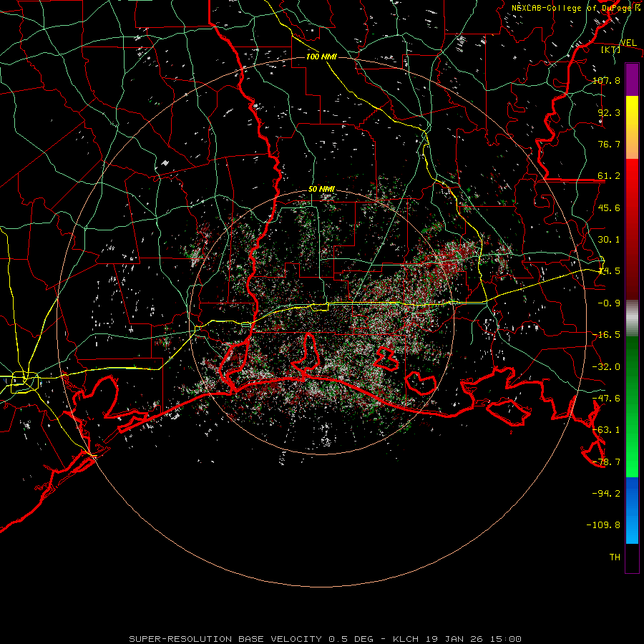Pick the blue band of the color bar

(x=632, y=510)
